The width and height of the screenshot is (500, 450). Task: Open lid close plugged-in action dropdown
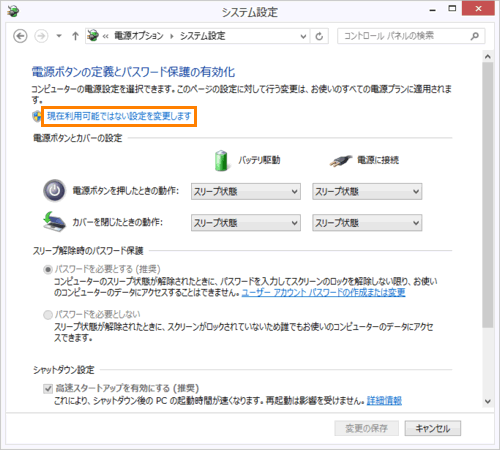(367, 223)
